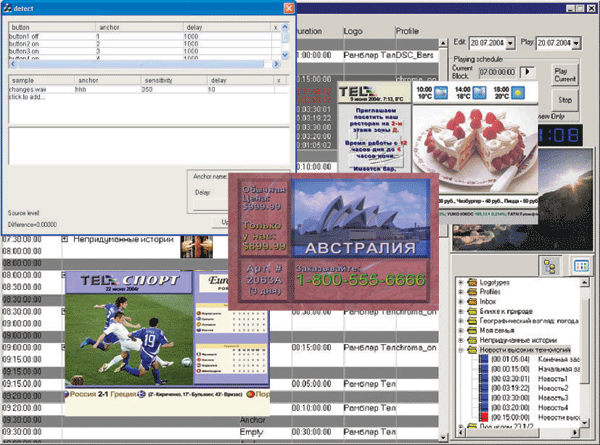
Task: Click the 'click to add...' entry
Action: tap(27, 97)
